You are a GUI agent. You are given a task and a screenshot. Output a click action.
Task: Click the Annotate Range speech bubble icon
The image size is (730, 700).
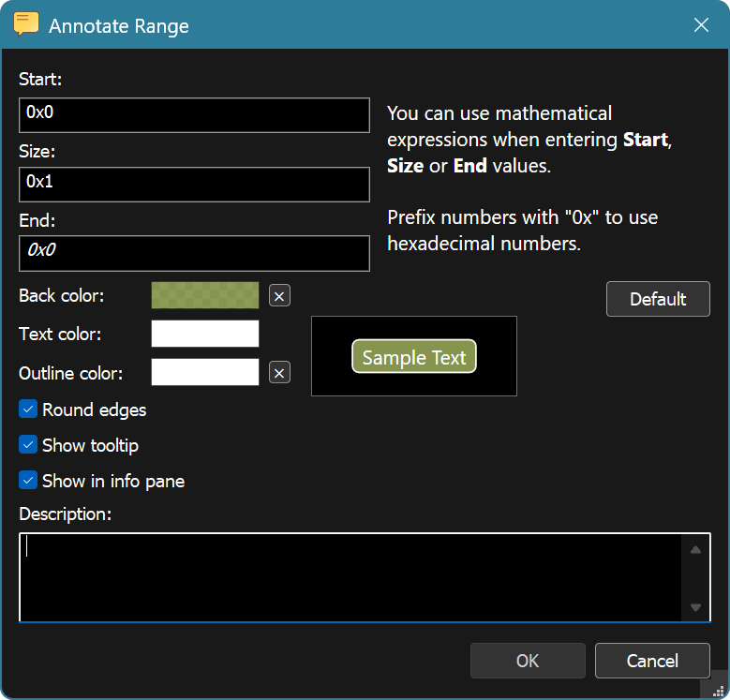coord(26,24)
